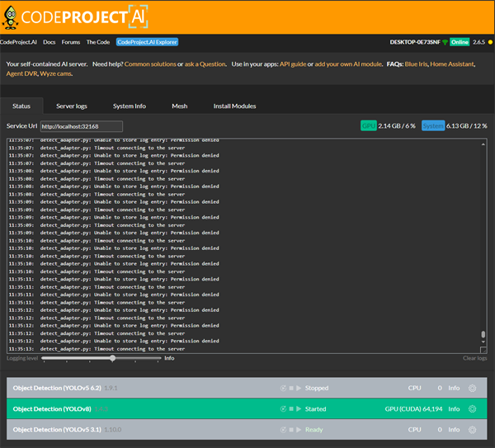Open the ask a Question link
The image size is (495, 448).
coord(205,64)
